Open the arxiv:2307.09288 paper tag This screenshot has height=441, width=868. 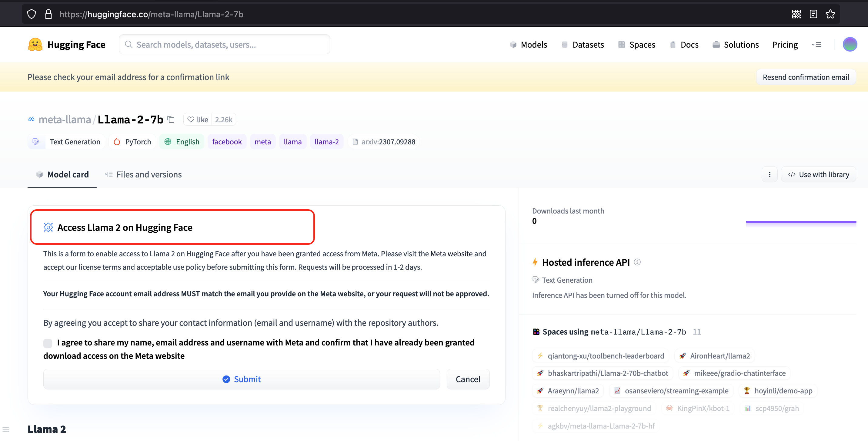tap(383, 142)
